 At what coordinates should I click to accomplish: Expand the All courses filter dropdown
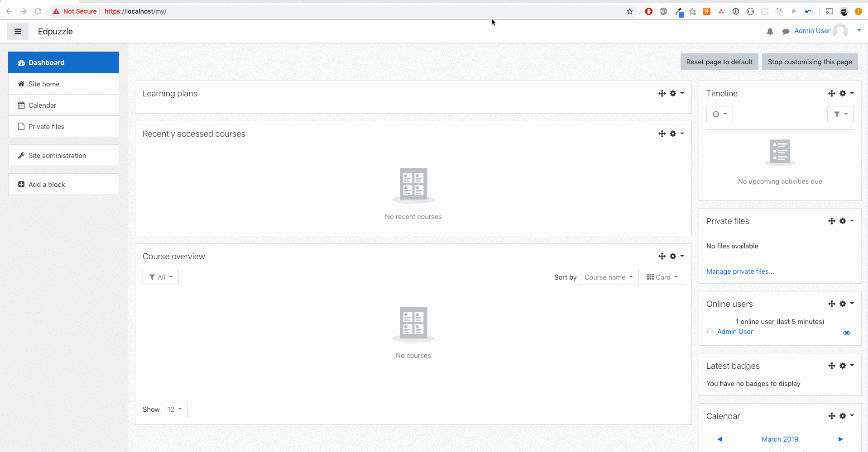click(x=161, y=277)
